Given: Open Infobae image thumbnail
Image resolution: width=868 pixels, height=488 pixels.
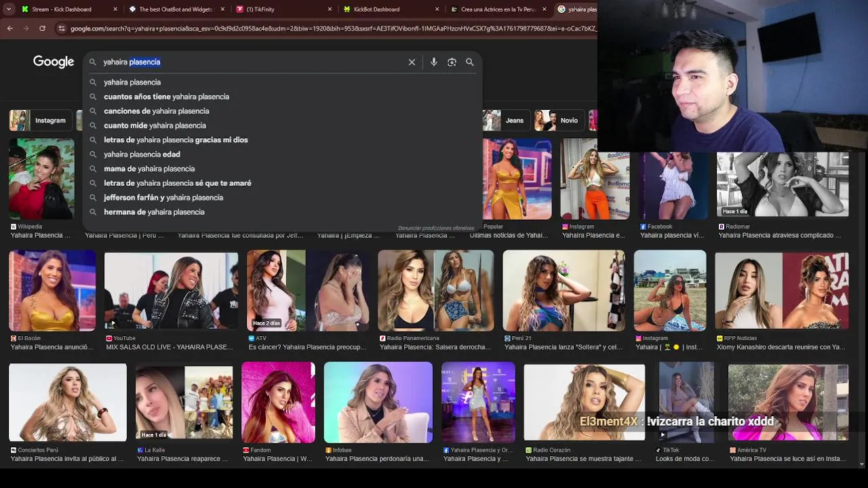Looking at the screenshot, I should point(378,403).
